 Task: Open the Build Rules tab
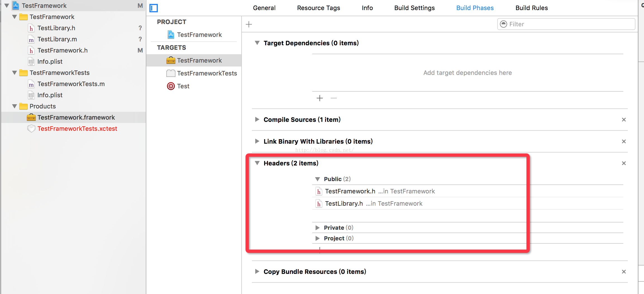(531, 8)
